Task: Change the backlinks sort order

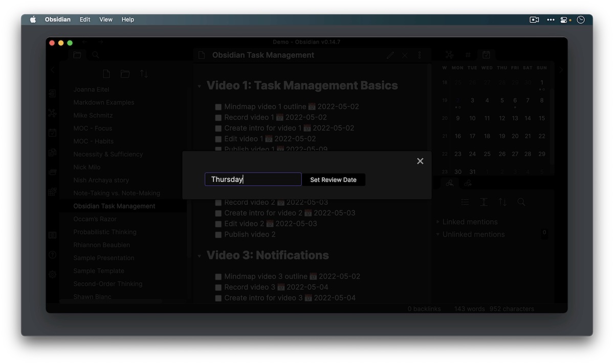Action: coord(502,202)
